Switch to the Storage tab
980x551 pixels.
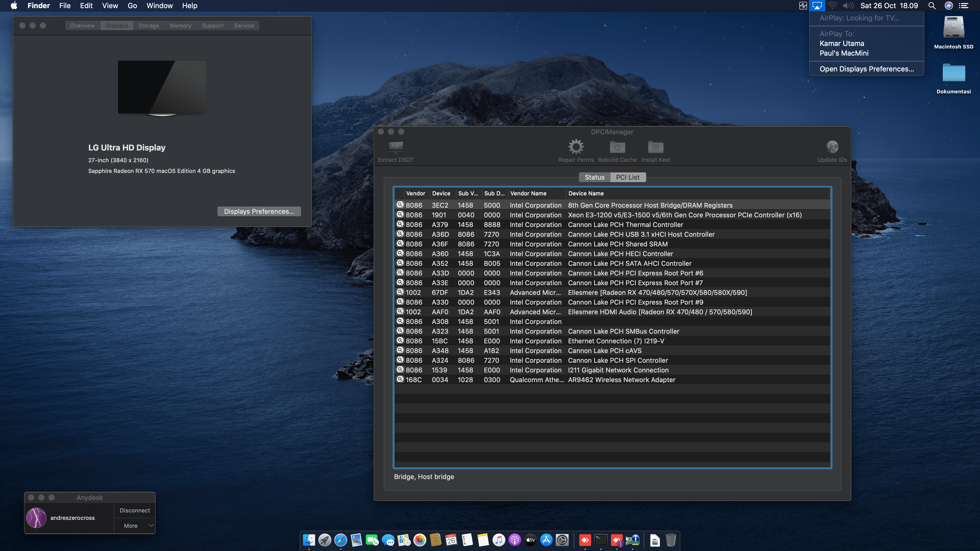149,25
